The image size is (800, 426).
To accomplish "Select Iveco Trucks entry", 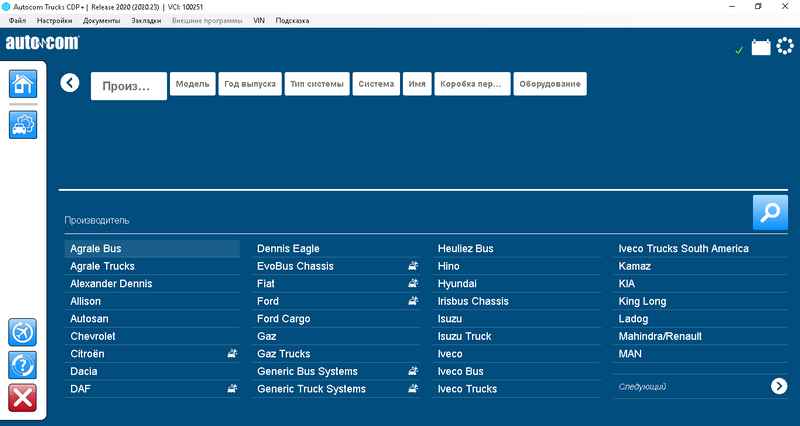I will coord(517,389).
